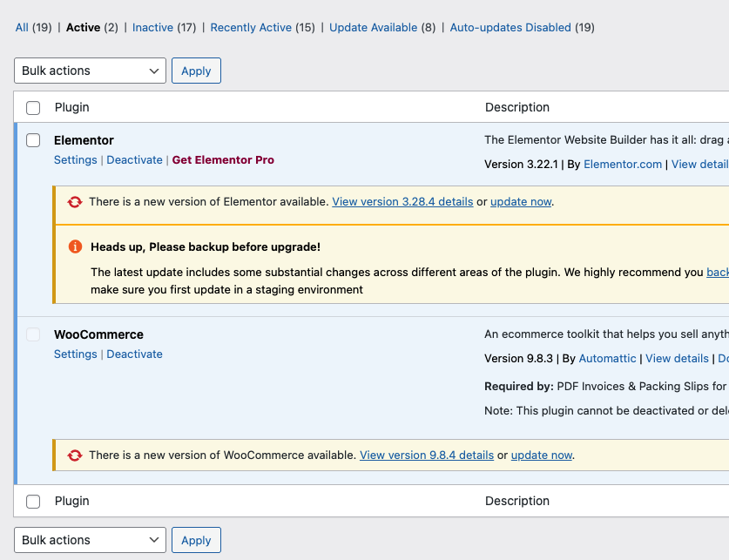This screenshot has height=560, width=729.
Task: Filter by Update Available plugins
Action: (374, 27)
